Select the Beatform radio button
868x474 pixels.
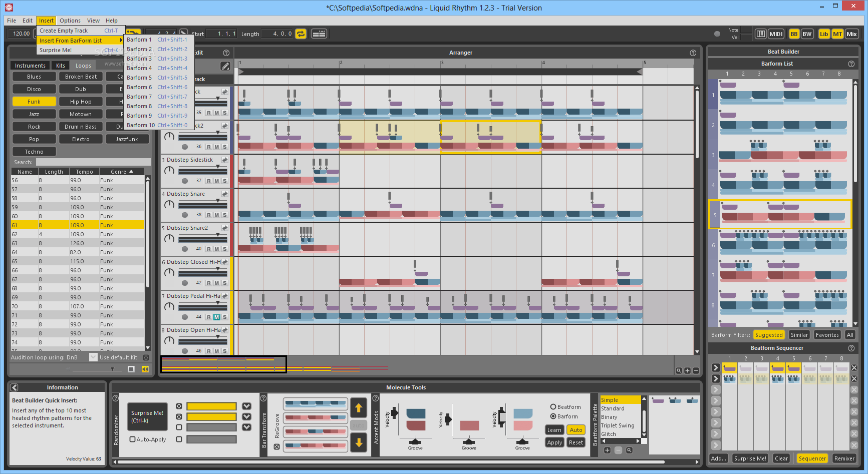tap(553, 407)
